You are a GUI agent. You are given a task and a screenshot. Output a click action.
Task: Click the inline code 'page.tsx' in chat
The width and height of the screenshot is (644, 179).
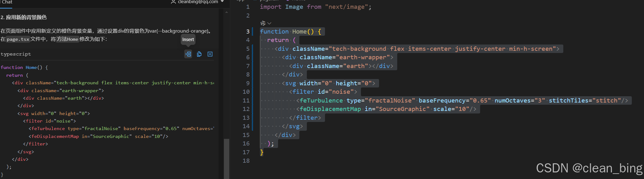click(18, 39)
